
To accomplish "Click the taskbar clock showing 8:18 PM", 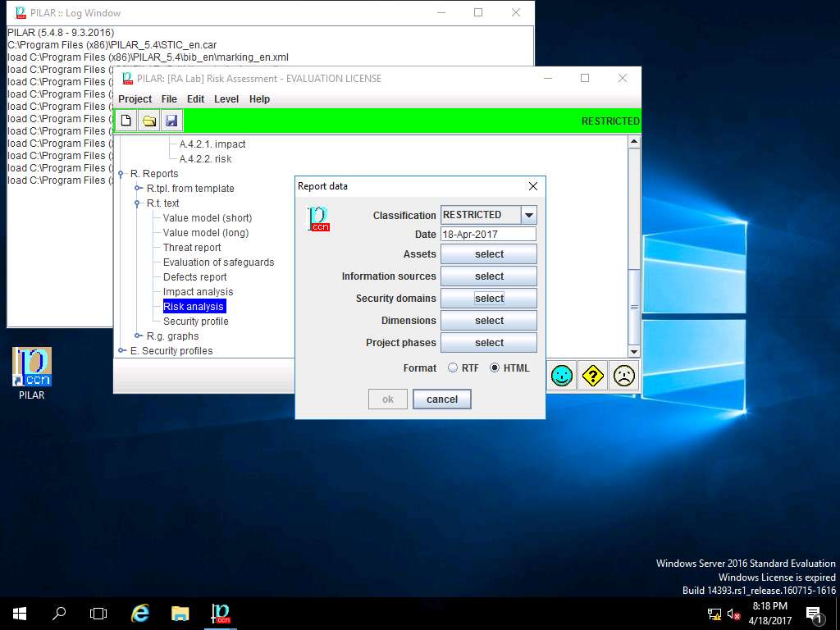I will pyautogui.click(x=769, y=614).
